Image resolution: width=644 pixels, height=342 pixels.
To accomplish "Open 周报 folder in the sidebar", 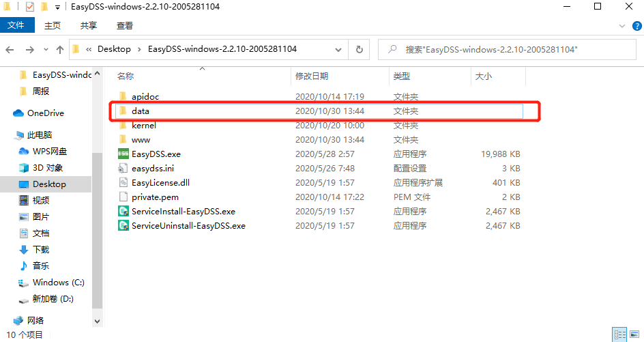I will pos(35,91).
